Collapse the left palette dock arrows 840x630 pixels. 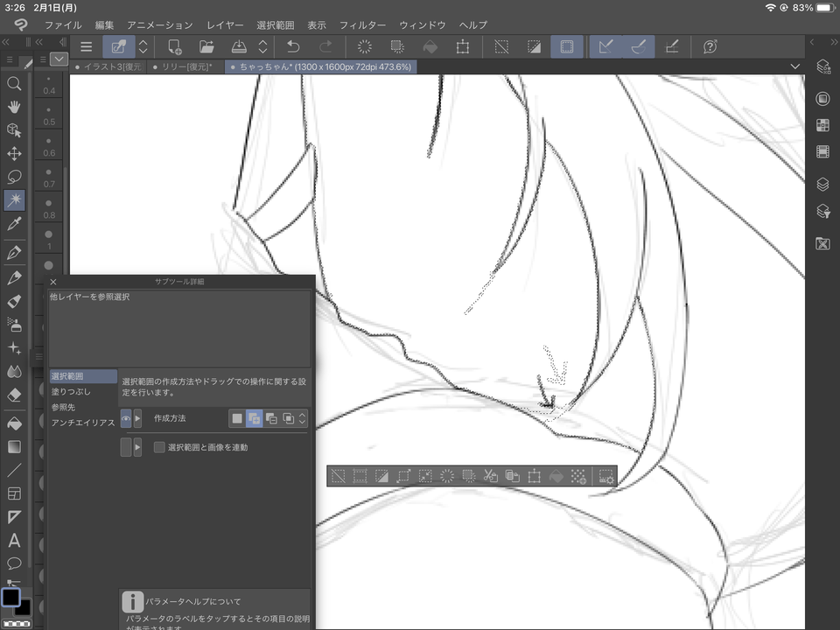[x=6, y=42]
